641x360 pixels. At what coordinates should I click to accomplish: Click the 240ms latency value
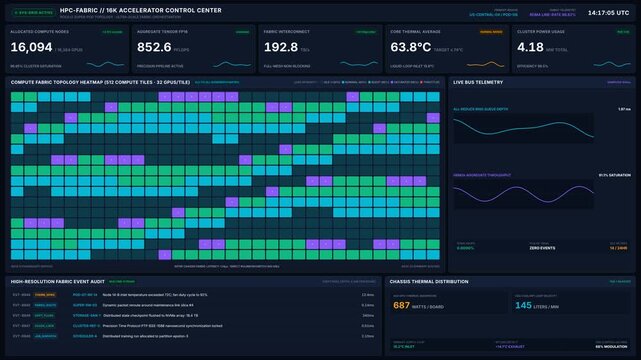(x=368, y=315)
